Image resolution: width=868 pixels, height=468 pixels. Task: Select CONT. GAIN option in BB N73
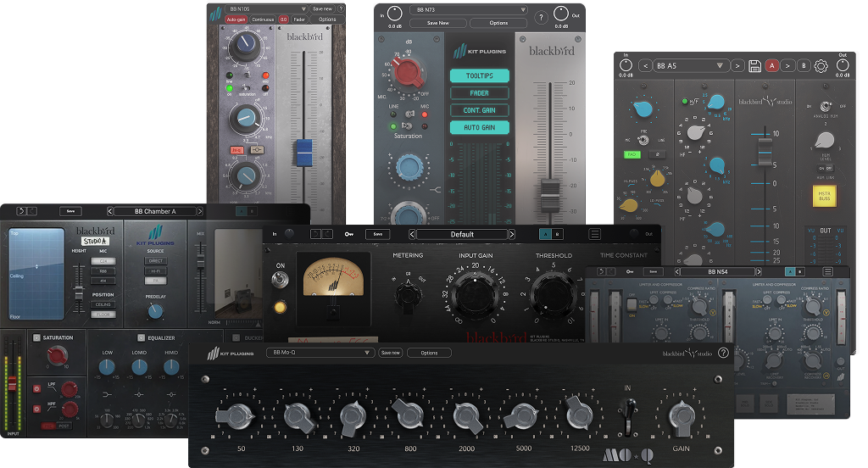click(x=480, y=110)
